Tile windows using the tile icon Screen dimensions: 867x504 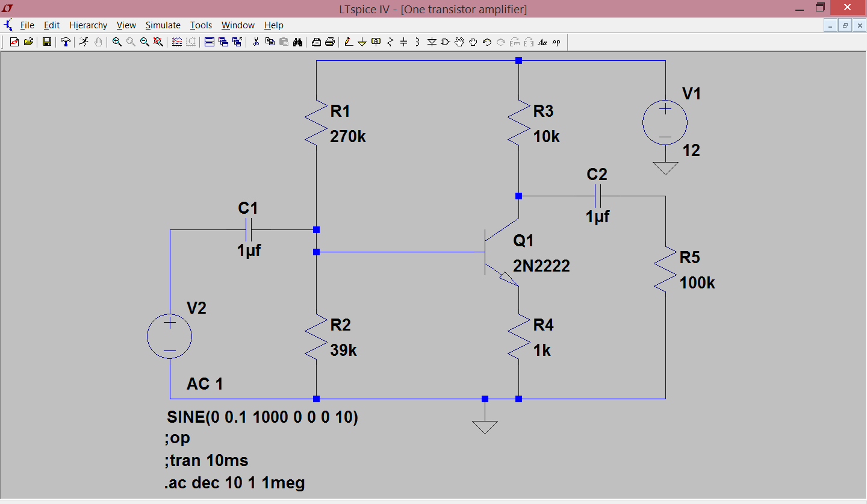click(x=210, y=42)
